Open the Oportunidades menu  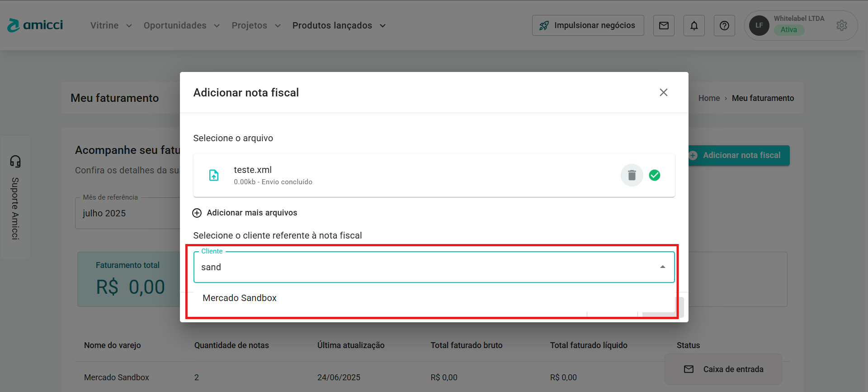181,26
